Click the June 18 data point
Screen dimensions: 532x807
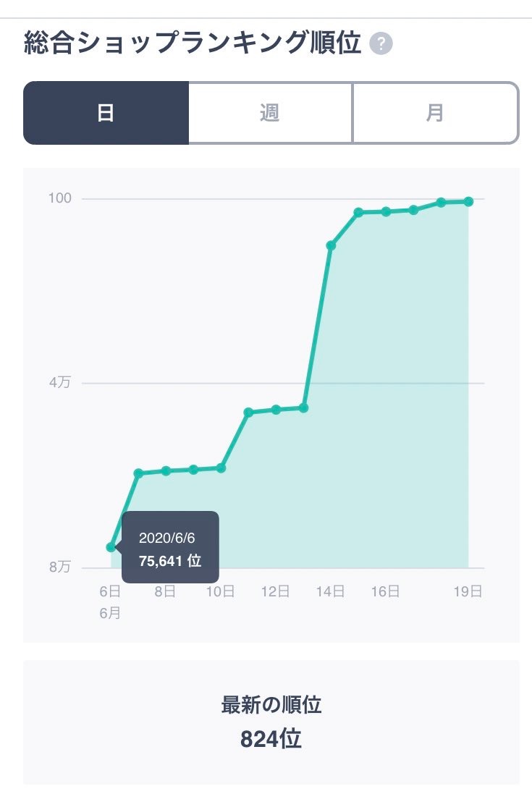tap(441, 203)
